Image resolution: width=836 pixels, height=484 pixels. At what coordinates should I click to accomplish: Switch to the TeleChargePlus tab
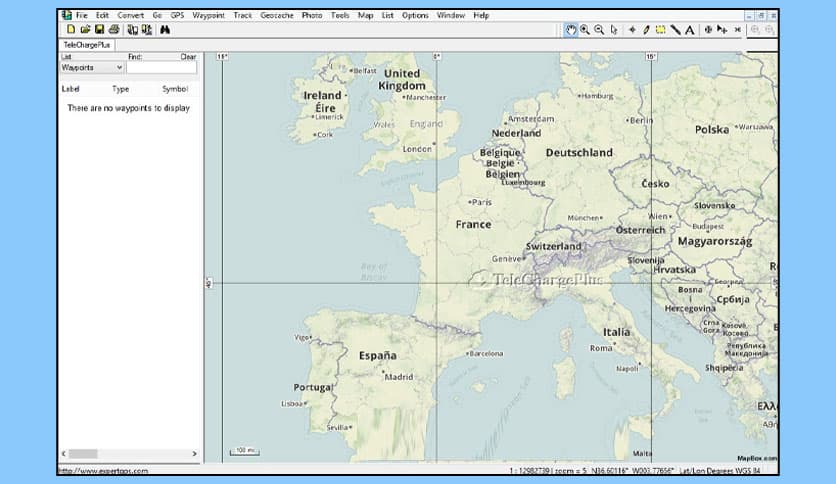point(87,45)
